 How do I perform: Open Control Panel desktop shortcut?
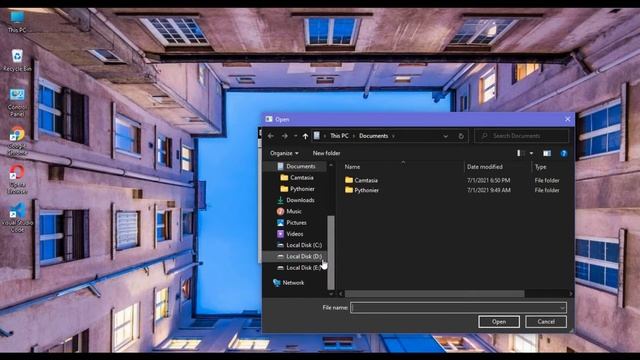click(x=17, y=103)
